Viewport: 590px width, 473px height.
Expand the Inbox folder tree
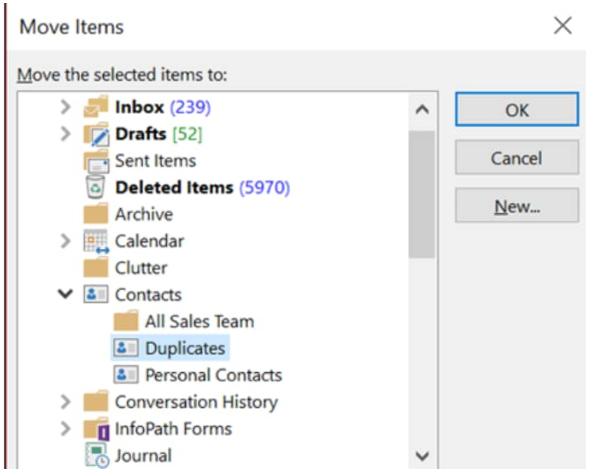tap(66, 107)
